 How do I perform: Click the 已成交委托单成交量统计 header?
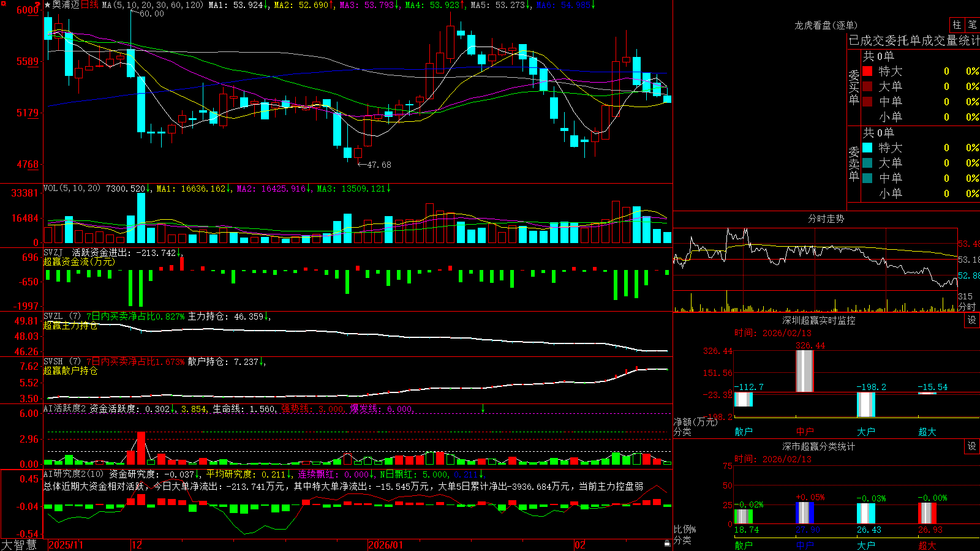pyautogui.click(x=913, y=40)
